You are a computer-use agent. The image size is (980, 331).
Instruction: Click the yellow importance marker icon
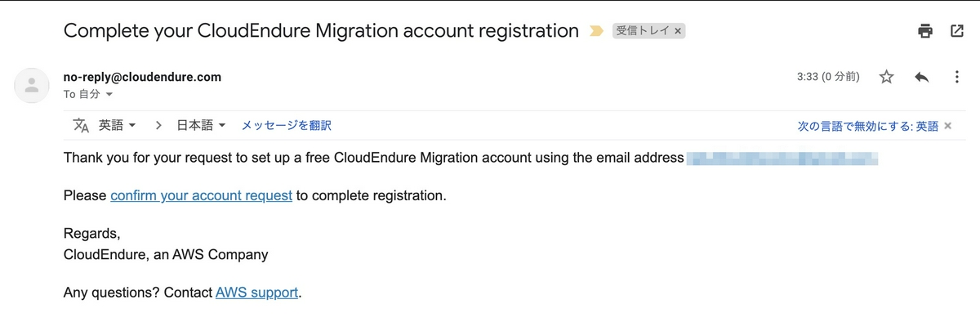click(x=596, y=31)
